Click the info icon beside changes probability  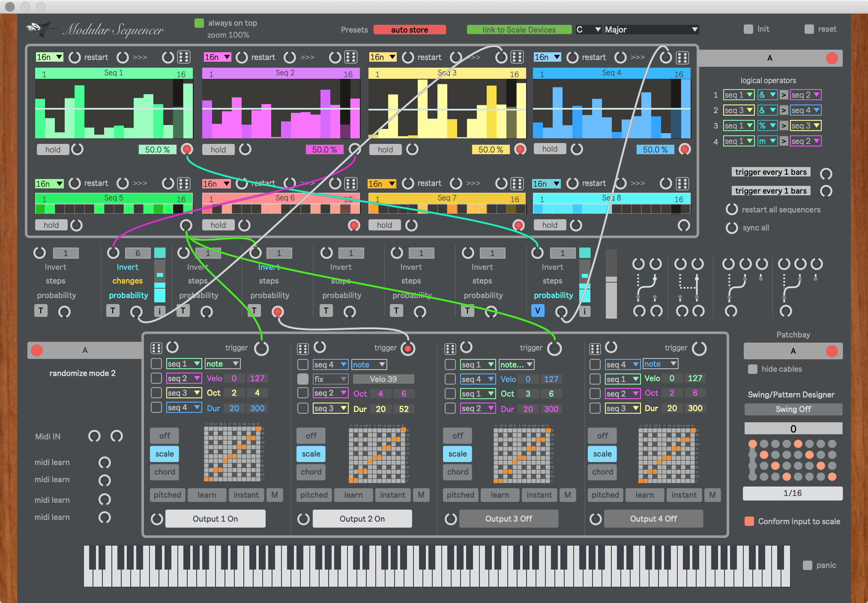pos(159,311)
